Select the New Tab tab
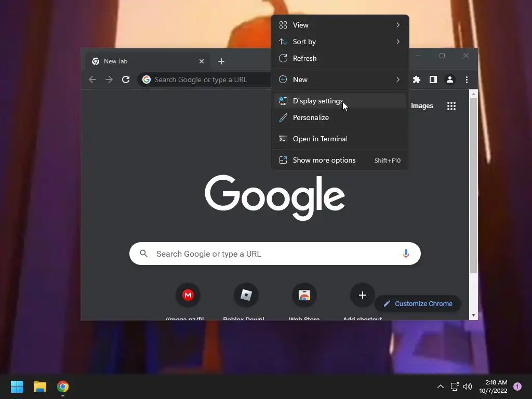The image size is (532, 399). pyautogui.click(x=147, y=61)
